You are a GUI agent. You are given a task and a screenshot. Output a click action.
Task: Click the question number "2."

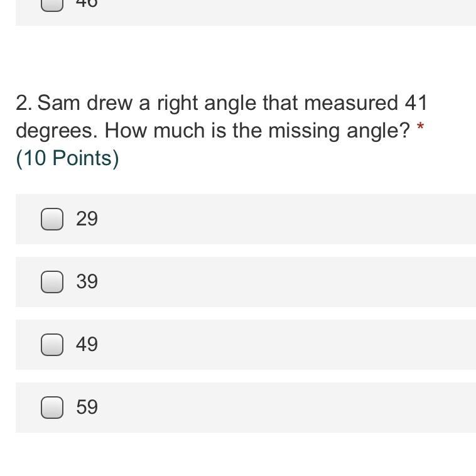click(x=24, y=103)
